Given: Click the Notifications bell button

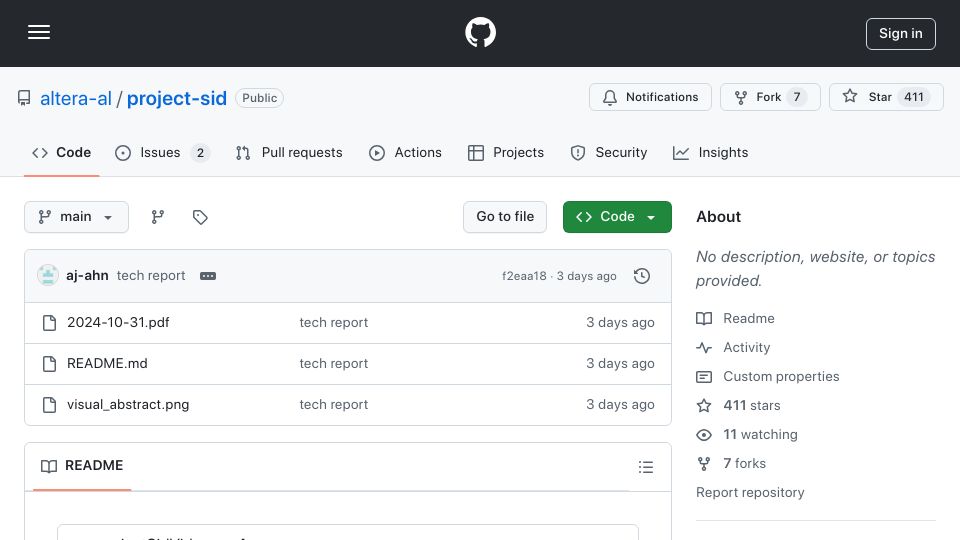Looking at the screenshot, I should click(x=650, y=97).
